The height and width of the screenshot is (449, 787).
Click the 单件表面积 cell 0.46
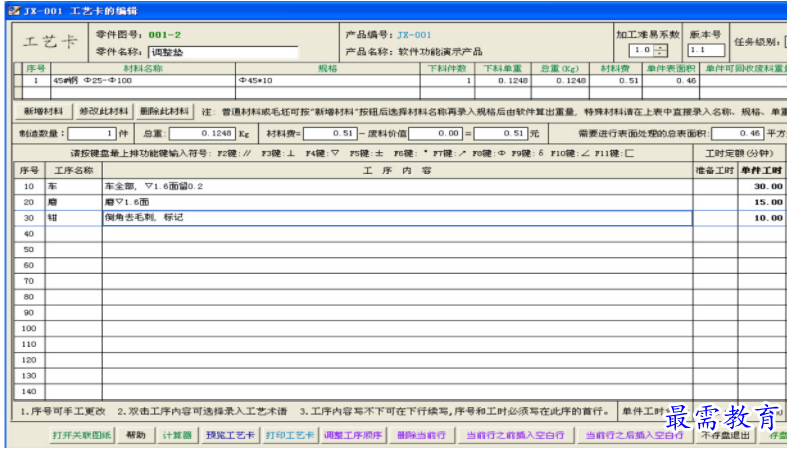tap(671, 80)
